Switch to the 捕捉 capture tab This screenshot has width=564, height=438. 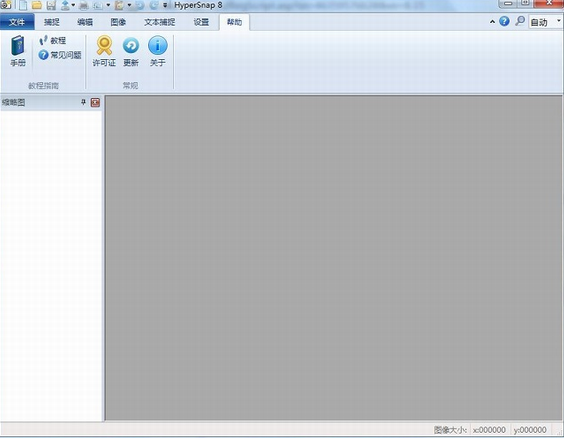[51, 22]
